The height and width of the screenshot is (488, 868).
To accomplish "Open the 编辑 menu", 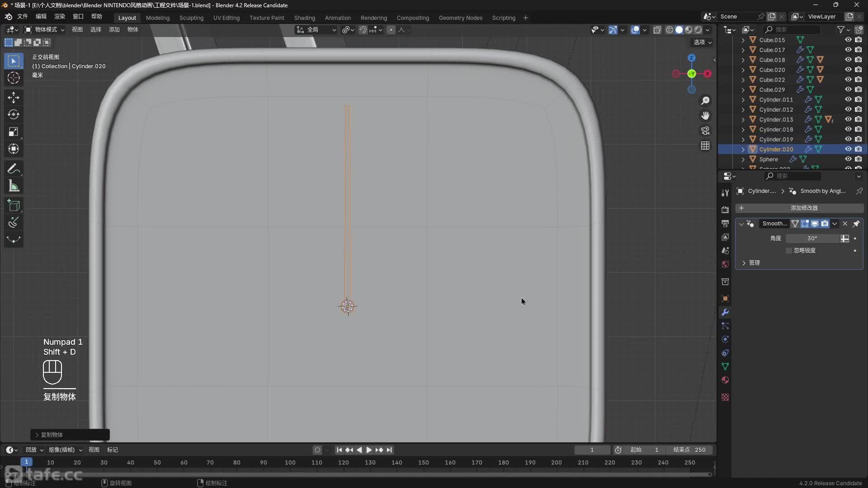I will click(x=41, y=16).
